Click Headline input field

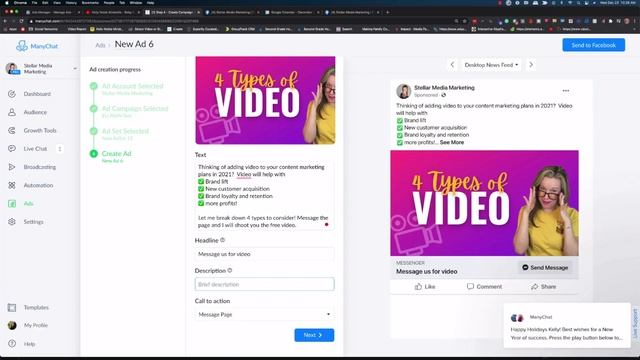coord(264,254)
